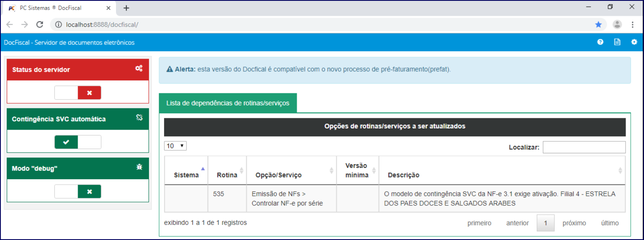Go forward with browser forward arrow
Screen dimensions: 644x240
pyautogui.click(x=25, y=25)
